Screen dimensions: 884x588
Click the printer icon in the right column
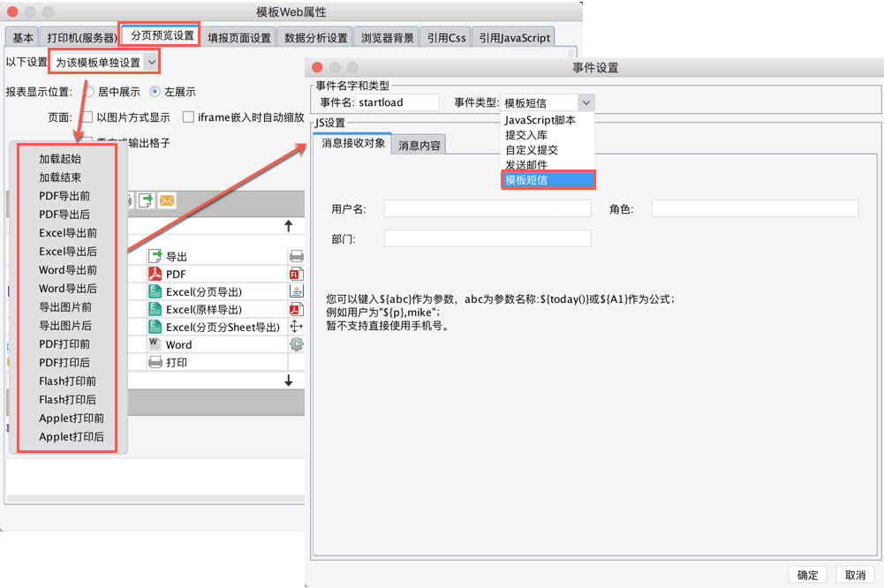[x=297, y=257]
